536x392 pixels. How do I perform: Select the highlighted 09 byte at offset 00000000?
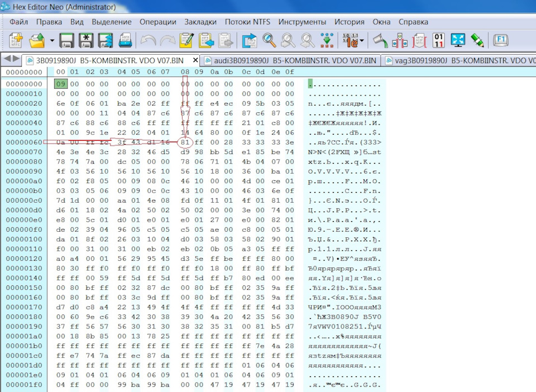pyautogui.click(x=61, y=84)
